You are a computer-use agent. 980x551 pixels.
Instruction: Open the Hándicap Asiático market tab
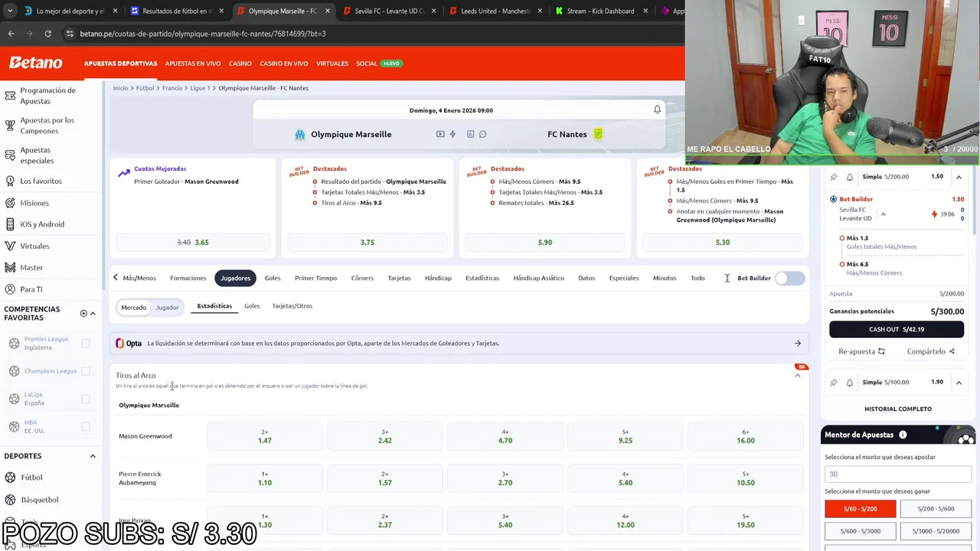pyautogui.click(x=538, y=279)
